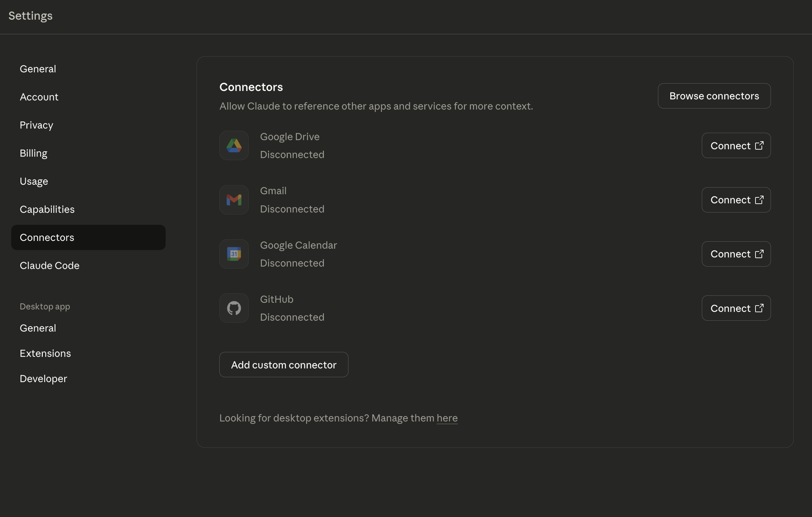Connect the Gmail connector
Screen dimensions: 812x517
tap(736, 200)
